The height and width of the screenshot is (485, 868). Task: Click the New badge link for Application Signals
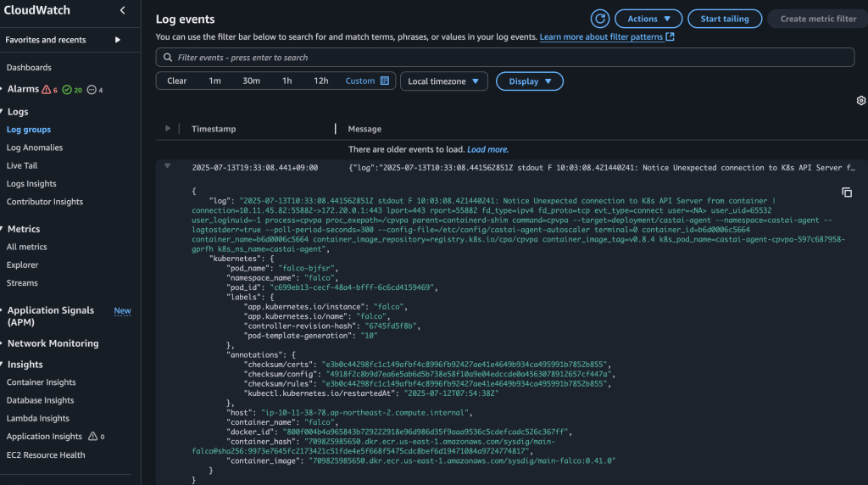122,310
